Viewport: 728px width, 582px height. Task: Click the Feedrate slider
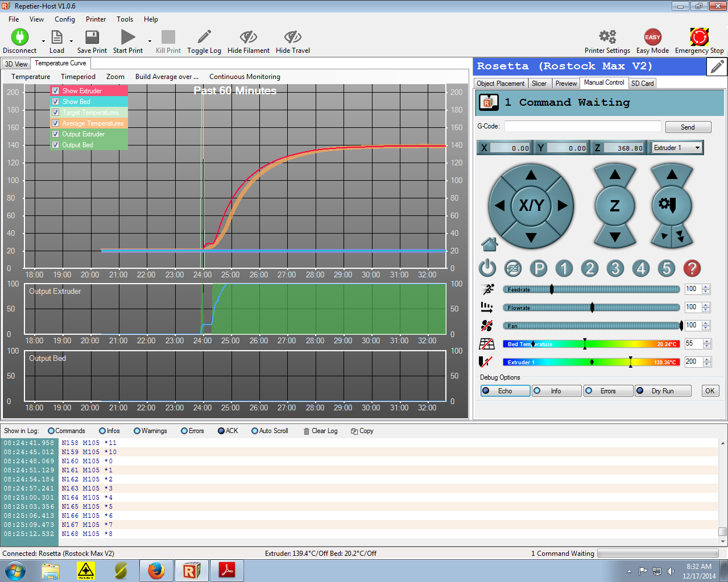point(591,289)
